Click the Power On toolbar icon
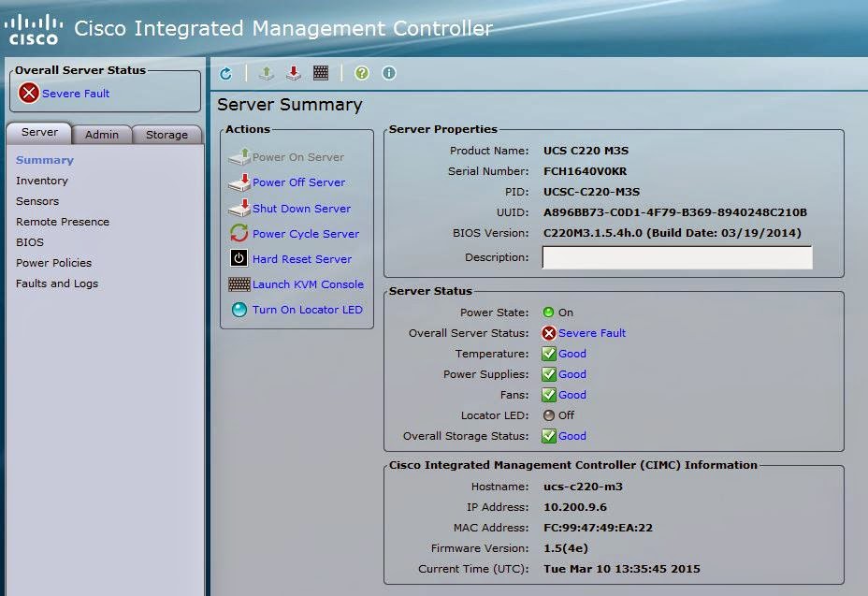 (x=267, y=73)
